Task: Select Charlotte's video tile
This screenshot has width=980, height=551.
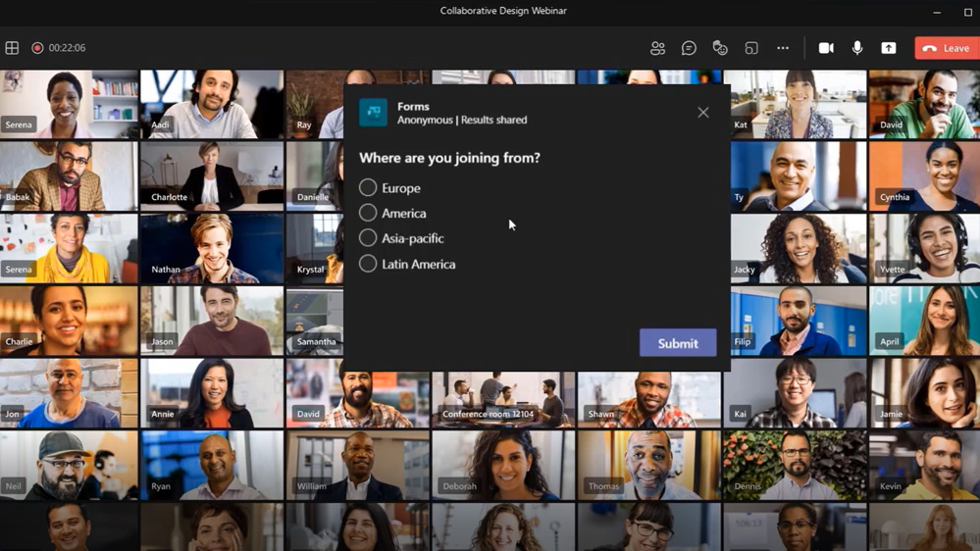Action: tap(212, 176)
